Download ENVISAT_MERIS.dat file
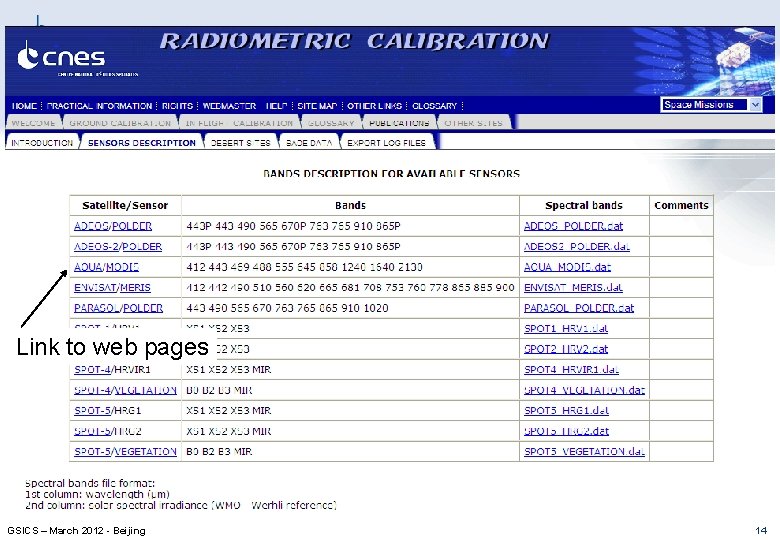Viewport: 780px width, 540px height. tap(573, 287)
